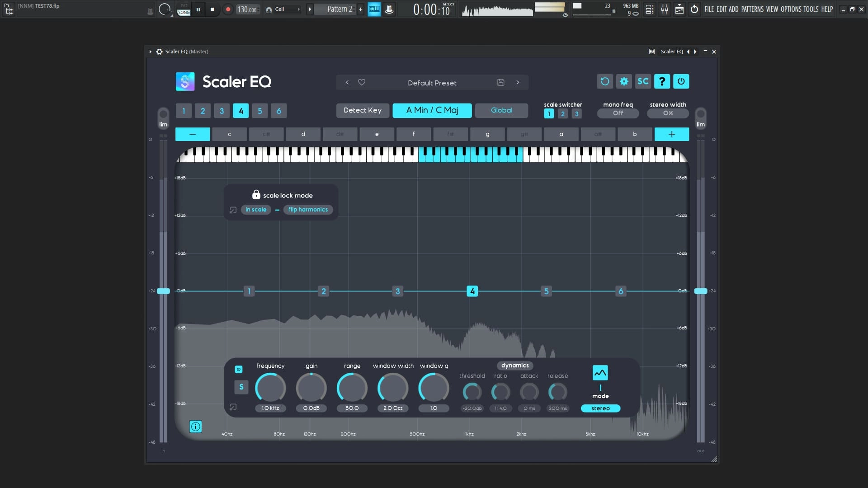The image size is (868, 488).
Task: Open the help question mark button
Action: click(662, 81)
